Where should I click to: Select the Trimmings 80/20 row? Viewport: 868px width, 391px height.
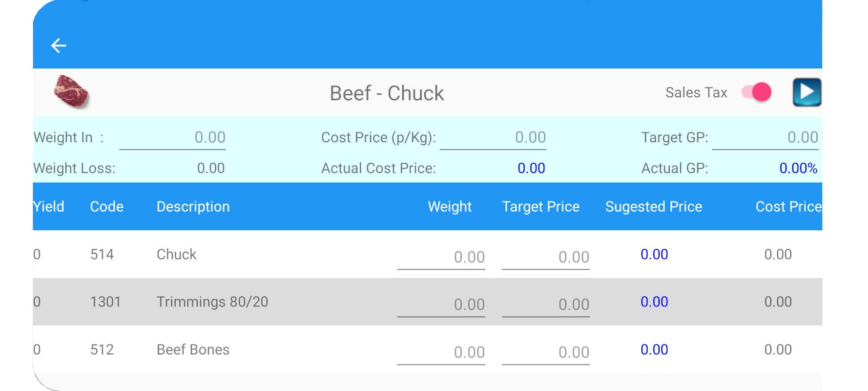point(212,302)
